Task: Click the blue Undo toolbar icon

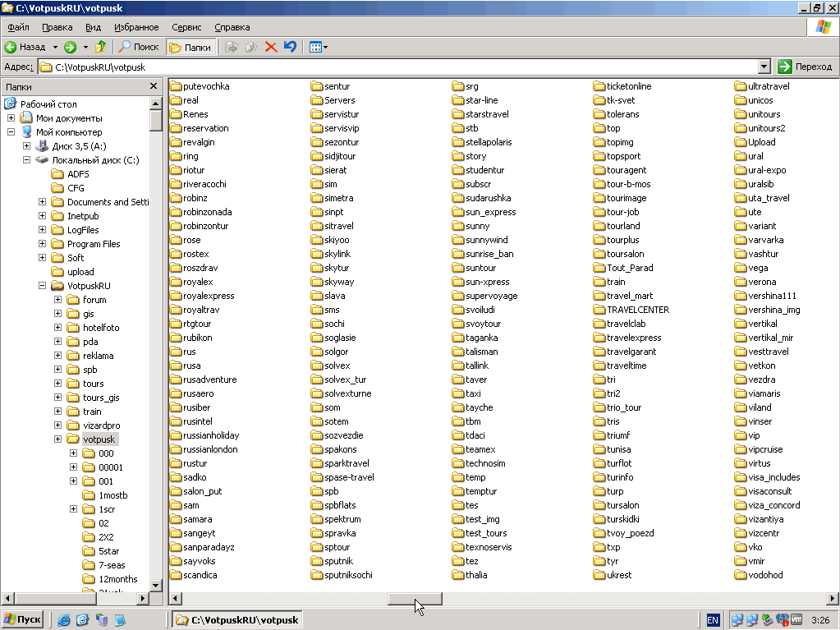Action: [290, 47]
